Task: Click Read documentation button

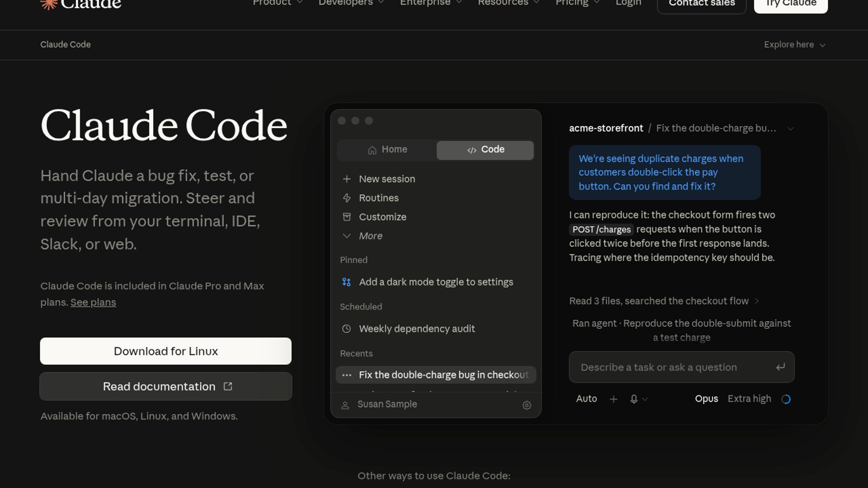Action: pos(165,386)
